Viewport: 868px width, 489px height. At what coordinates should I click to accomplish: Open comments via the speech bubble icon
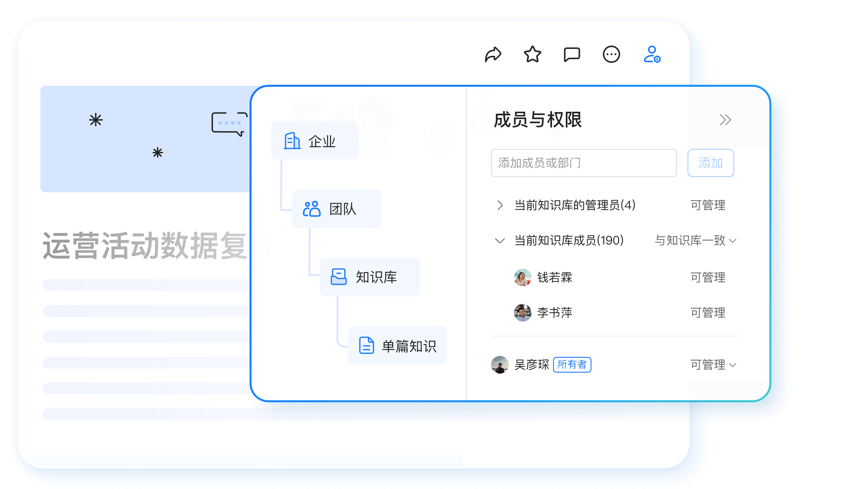coord(572,54)
